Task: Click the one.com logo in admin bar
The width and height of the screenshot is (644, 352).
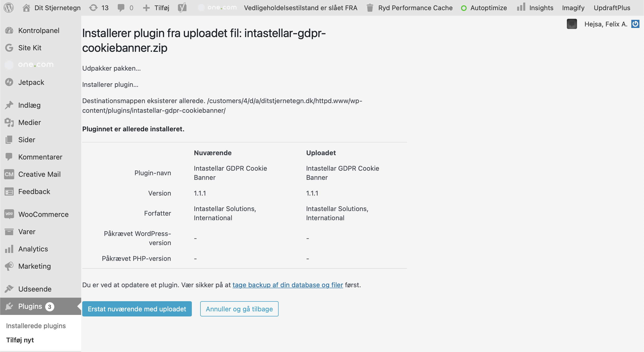Action: point(217,8)
